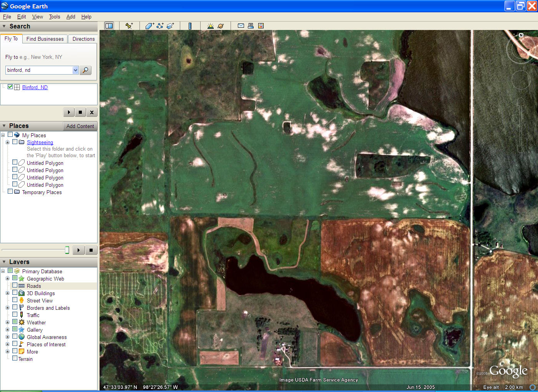Toggle the Primary Database checkbox
The height and width of the screenshot is (392, 538).
[x=10, y=271]
